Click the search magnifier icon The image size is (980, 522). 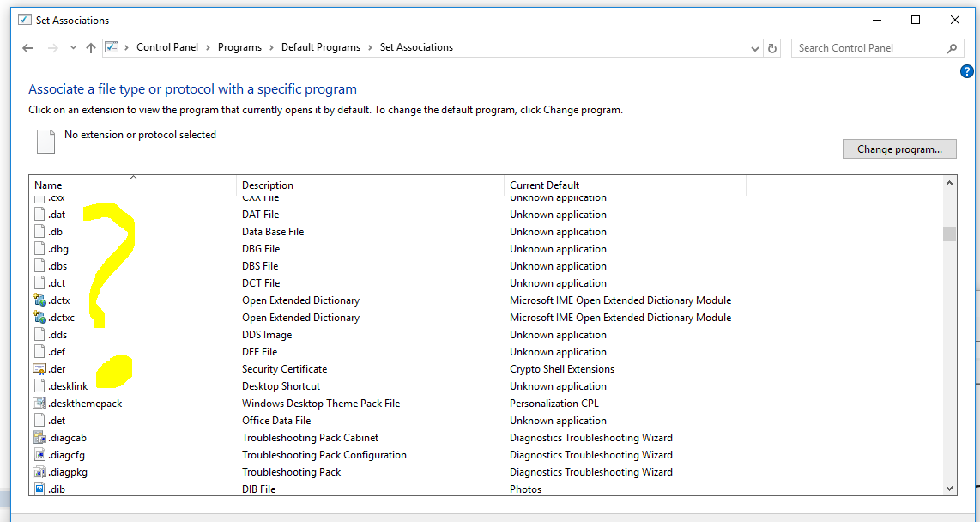coord(952,48)
